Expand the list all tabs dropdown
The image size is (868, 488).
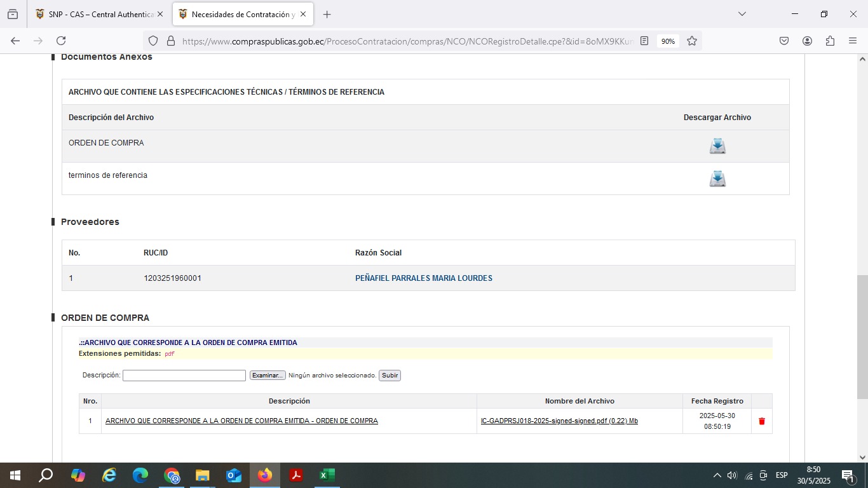click(x=742, y=14)
